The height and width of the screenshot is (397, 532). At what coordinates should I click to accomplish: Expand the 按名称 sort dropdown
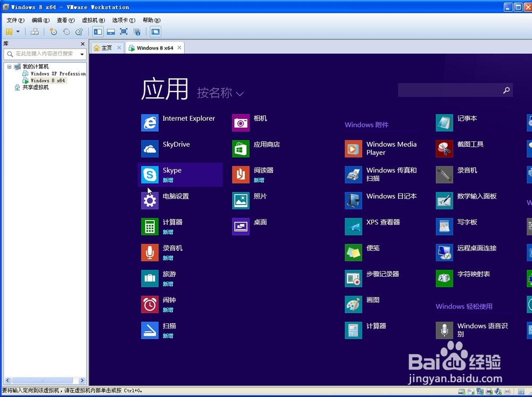(220, 93)
